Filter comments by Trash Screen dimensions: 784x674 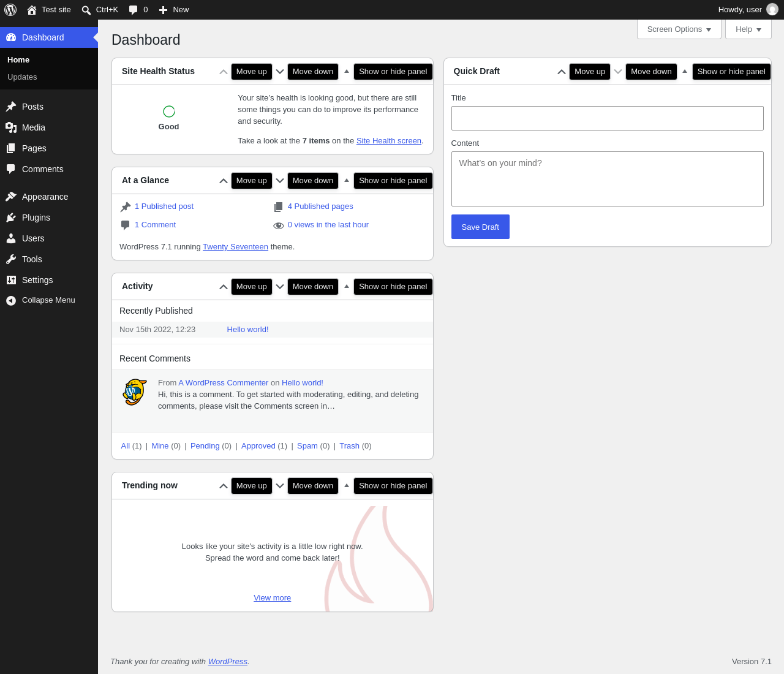(350, 446)
